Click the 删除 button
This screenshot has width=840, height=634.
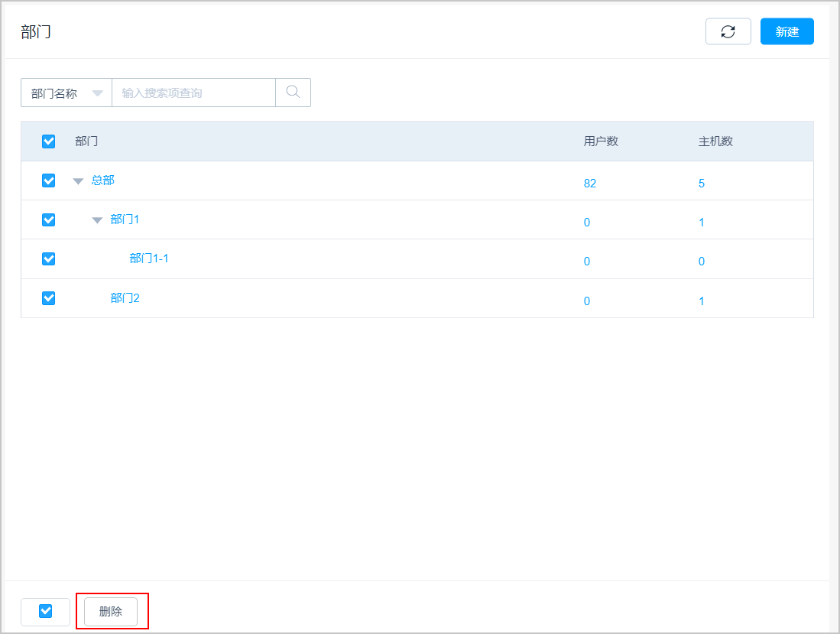point(111,612)
